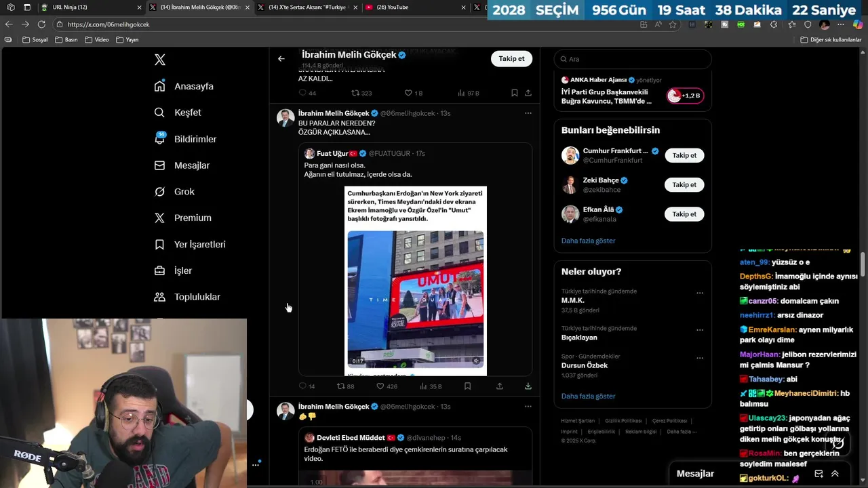
Task: Favorite this page with the star icon
Action: (x=673, y=24)
